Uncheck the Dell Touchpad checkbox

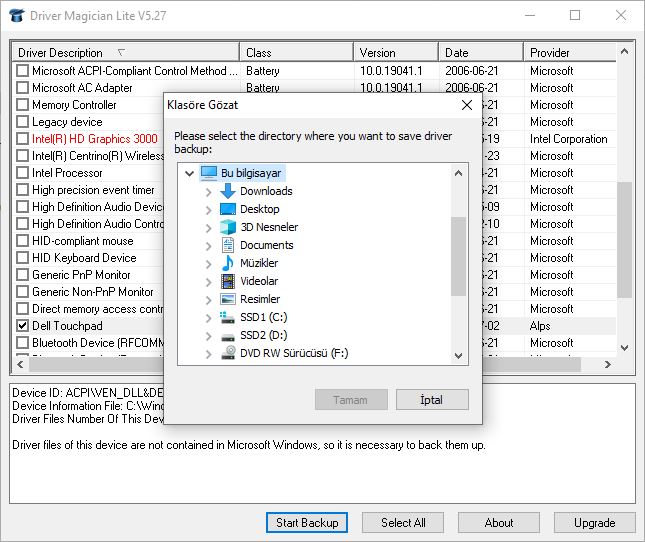click(x=22, y=326)
